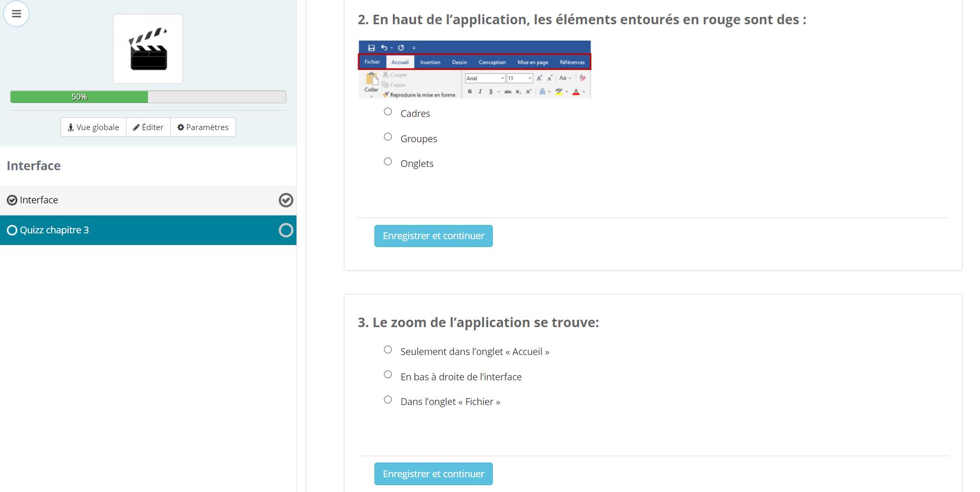
Task: Click the pencil icon in the Éditer button
Action: click(x=137, y=127)
